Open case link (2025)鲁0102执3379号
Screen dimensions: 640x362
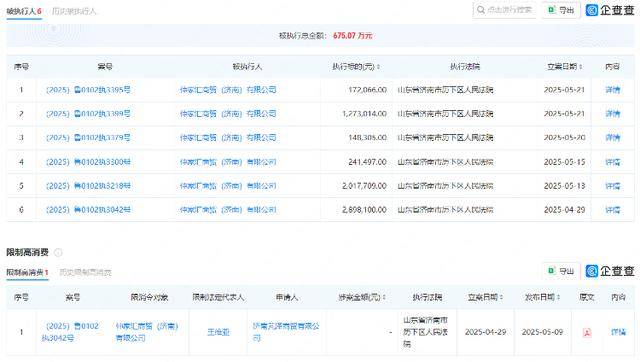point(88,138)
